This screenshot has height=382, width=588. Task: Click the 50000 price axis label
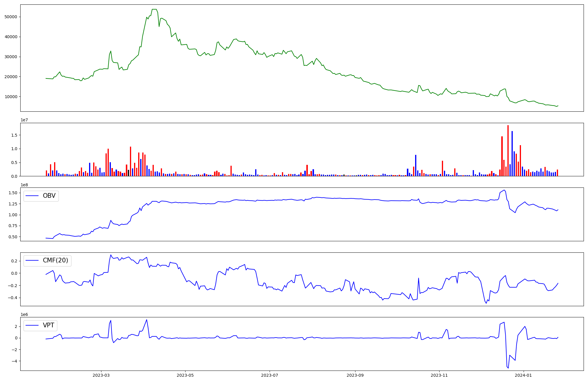click(11, 17)
